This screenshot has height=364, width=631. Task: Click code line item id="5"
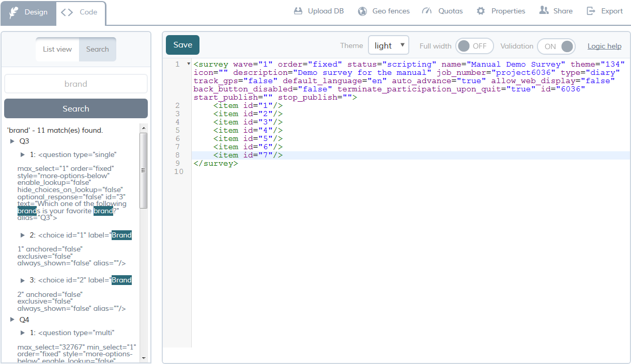pyautogui.click(x=248, y=138)
